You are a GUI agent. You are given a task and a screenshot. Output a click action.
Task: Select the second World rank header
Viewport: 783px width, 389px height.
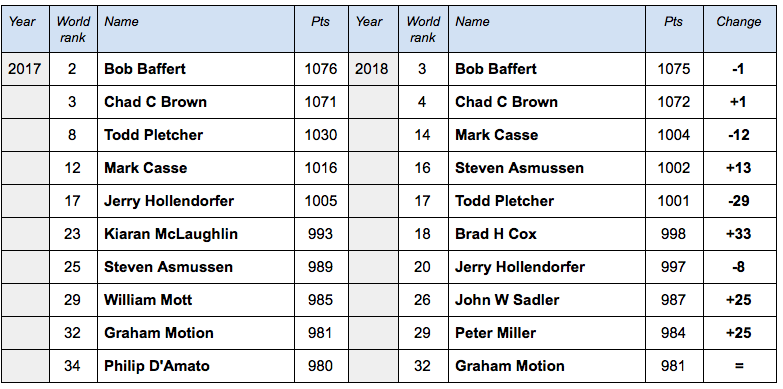point(423,29)
